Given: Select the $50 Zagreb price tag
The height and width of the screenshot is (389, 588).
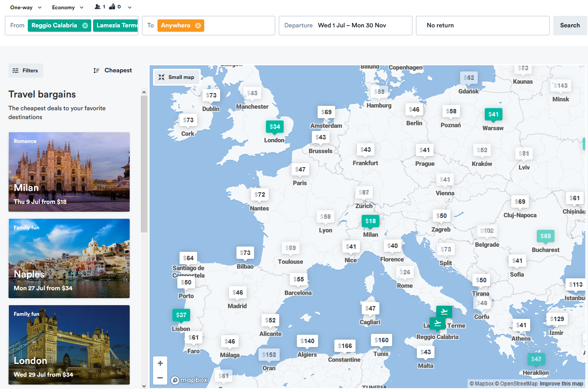Looking at the screenshot, I should pos(441,216).
